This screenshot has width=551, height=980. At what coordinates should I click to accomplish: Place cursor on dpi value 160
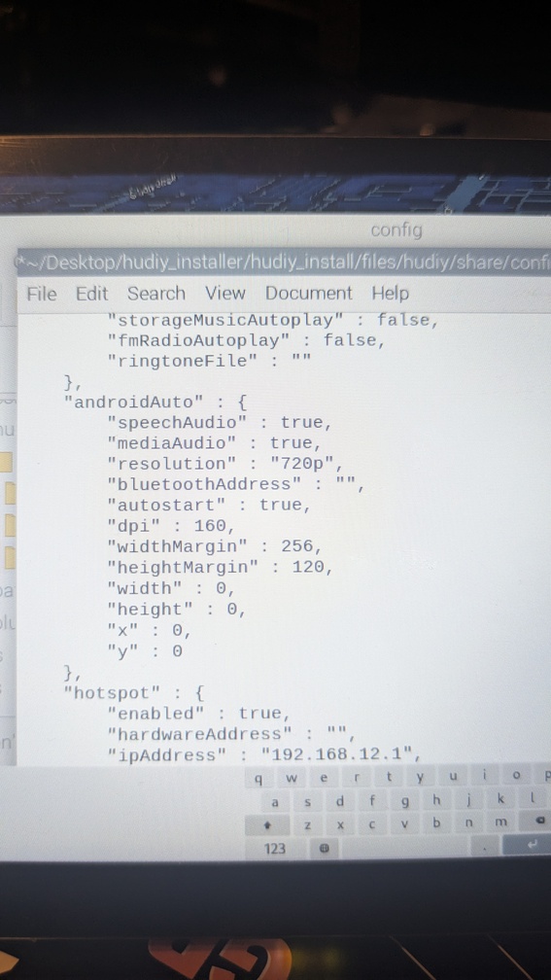pyautogui.click(x=209, y=526)
